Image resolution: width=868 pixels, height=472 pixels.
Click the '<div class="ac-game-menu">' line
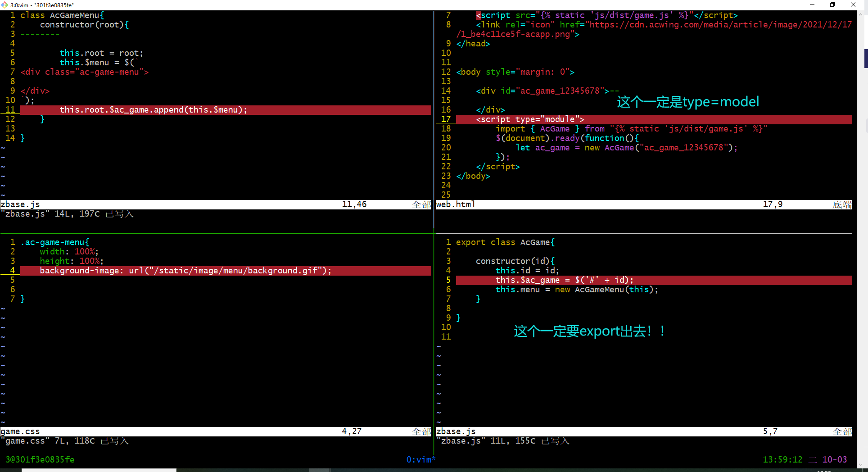coord(85,72)
